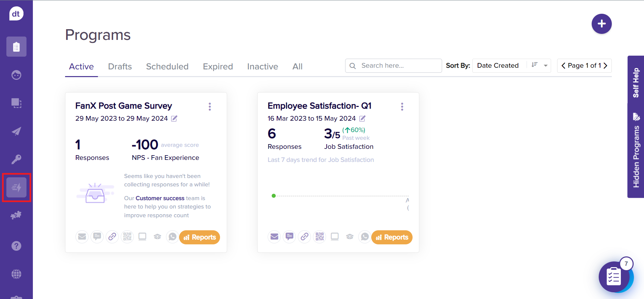Click the Search here input field

click(397, 66)
